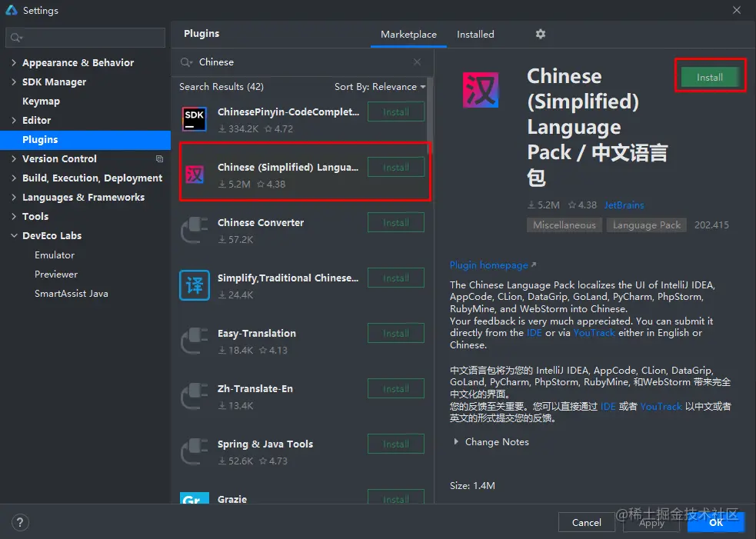Expand Appearance & Behavior settings group

[x=14, y=63]
